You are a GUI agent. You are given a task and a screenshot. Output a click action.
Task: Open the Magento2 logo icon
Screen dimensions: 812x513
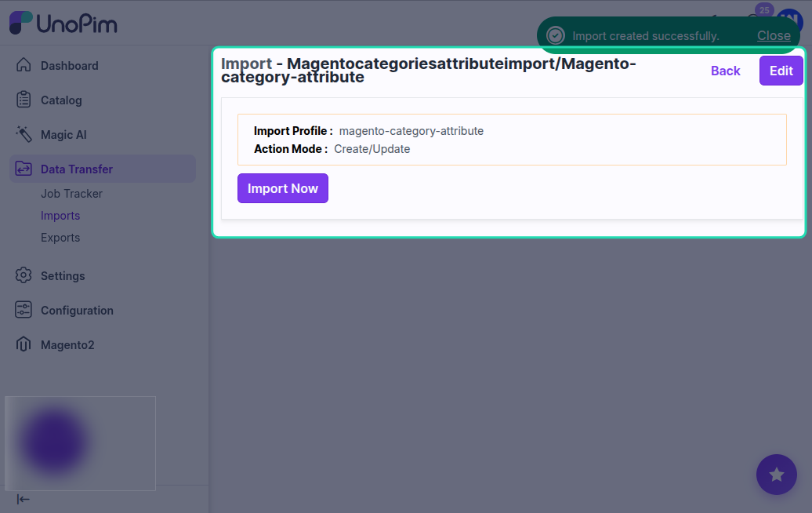click(x=24, y=344)
